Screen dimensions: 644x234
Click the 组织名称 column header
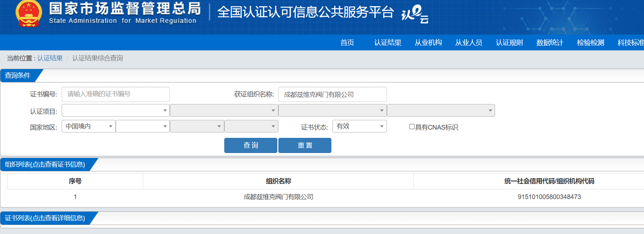[278, 181]
